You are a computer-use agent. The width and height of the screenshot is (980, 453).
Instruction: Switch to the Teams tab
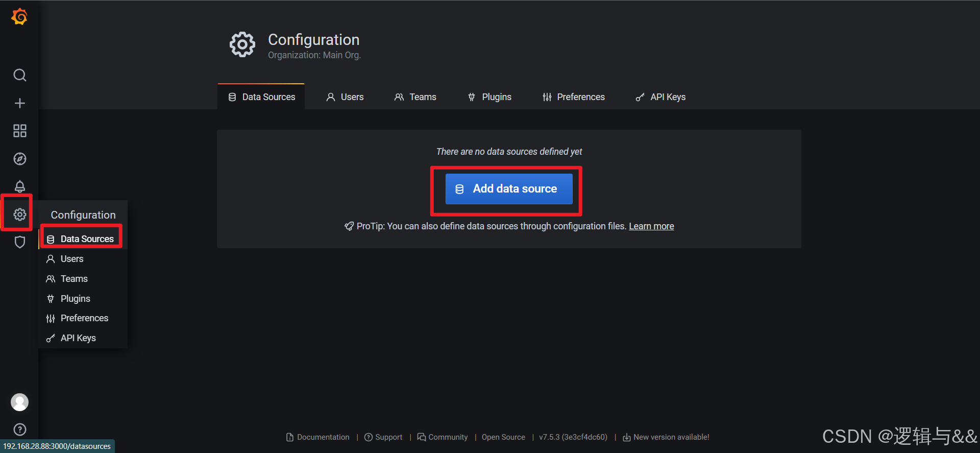click(415, 97)
